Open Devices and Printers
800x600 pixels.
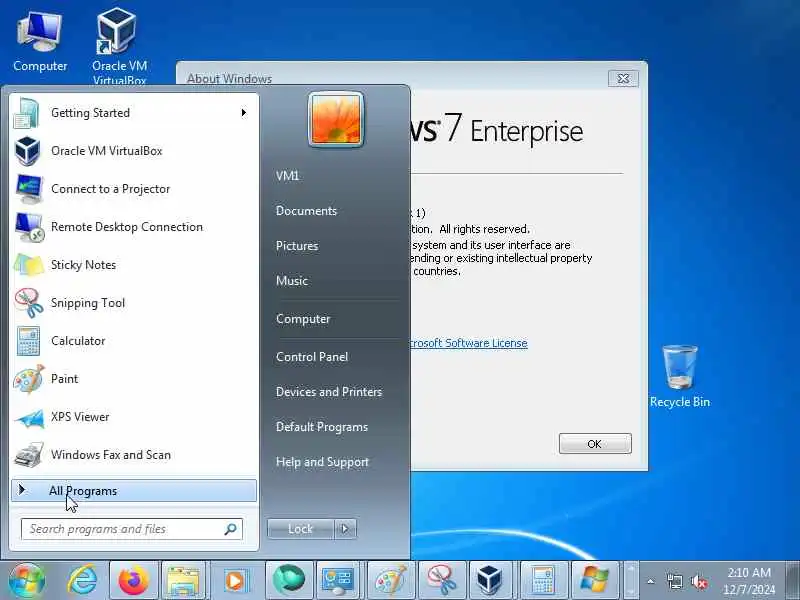[x=329, y=392]
